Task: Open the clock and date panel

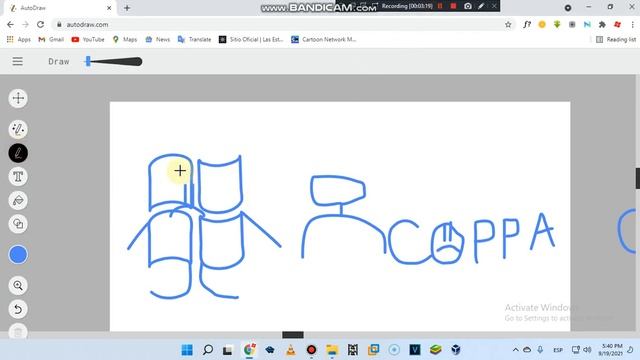Action: coord(611,350)
